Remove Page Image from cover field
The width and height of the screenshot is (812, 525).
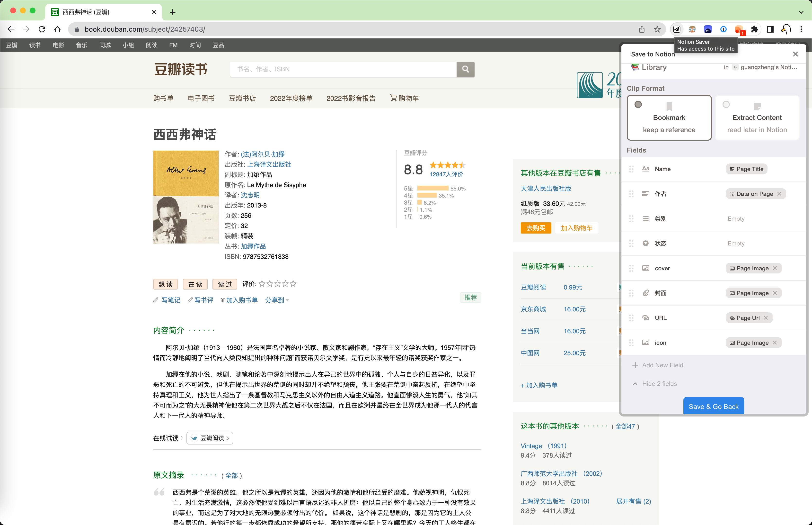pos(775,268)
